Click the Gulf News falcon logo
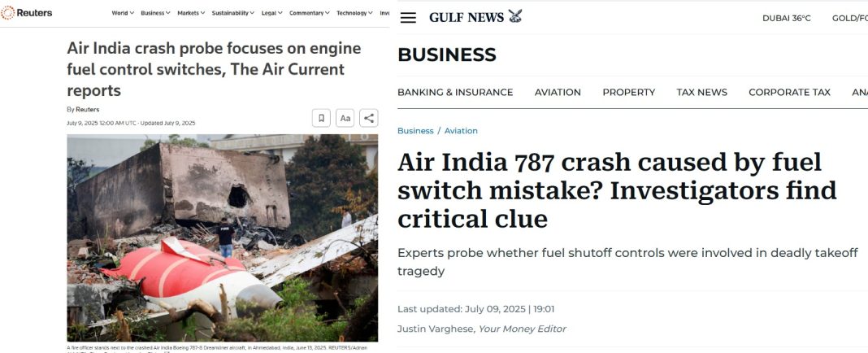This screenshot has height=353, width=868. (515, 16)
